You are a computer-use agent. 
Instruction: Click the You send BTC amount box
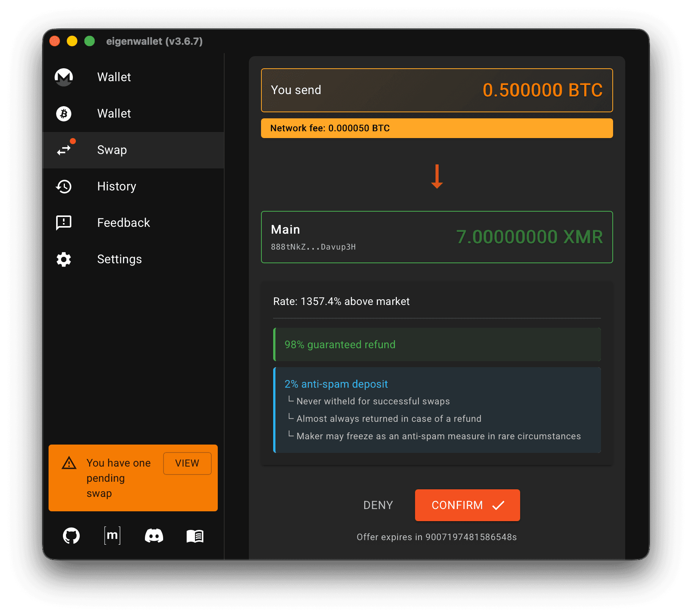tap(437, 90)
